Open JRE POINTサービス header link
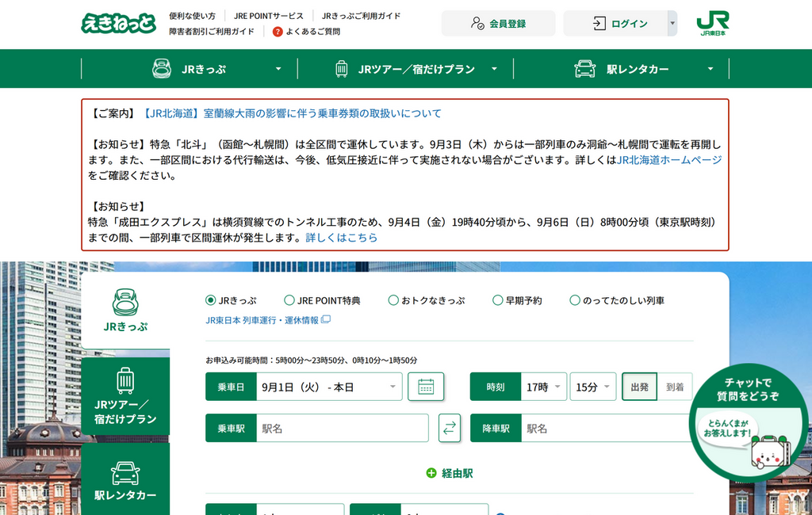 268,16
